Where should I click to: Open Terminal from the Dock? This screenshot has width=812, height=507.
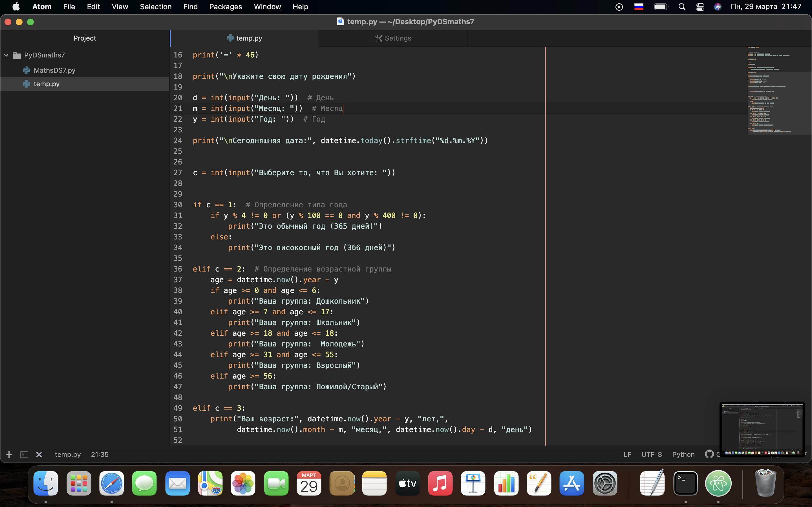coord(685,483)
